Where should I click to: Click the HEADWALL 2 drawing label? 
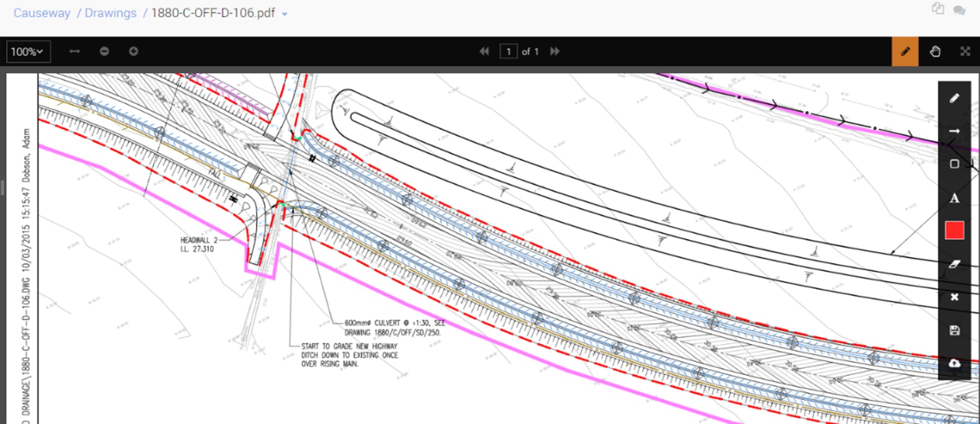[x=199, y=240]
